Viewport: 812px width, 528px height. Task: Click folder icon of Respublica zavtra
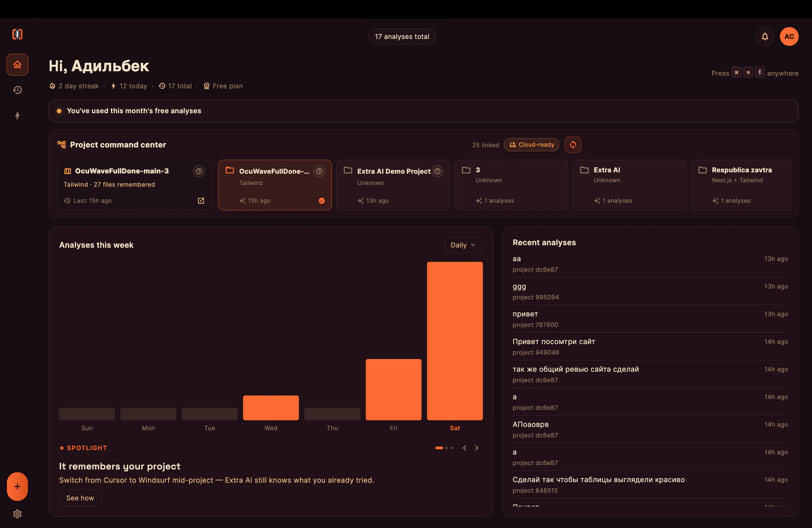(702, 170)
